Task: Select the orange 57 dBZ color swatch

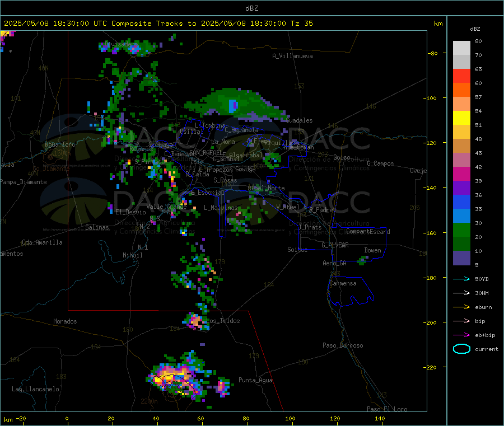Action: coord(461,90)
